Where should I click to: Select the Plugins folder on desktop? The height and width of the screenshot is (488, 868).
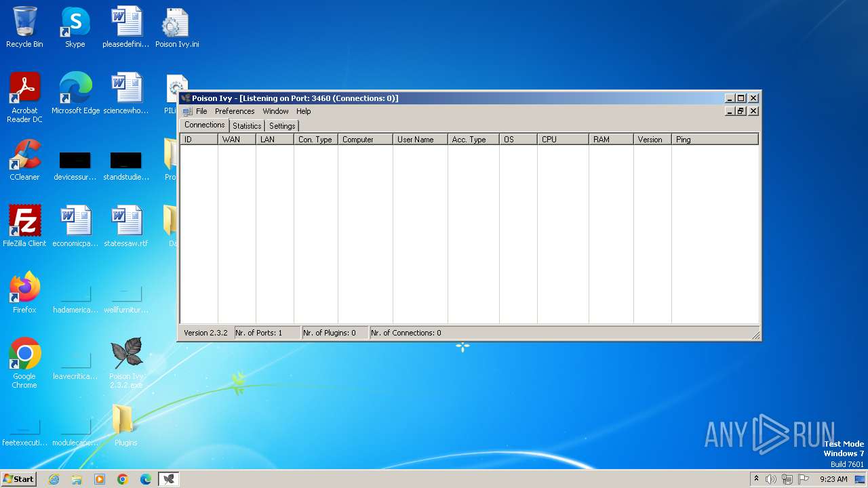pos(126,426)
